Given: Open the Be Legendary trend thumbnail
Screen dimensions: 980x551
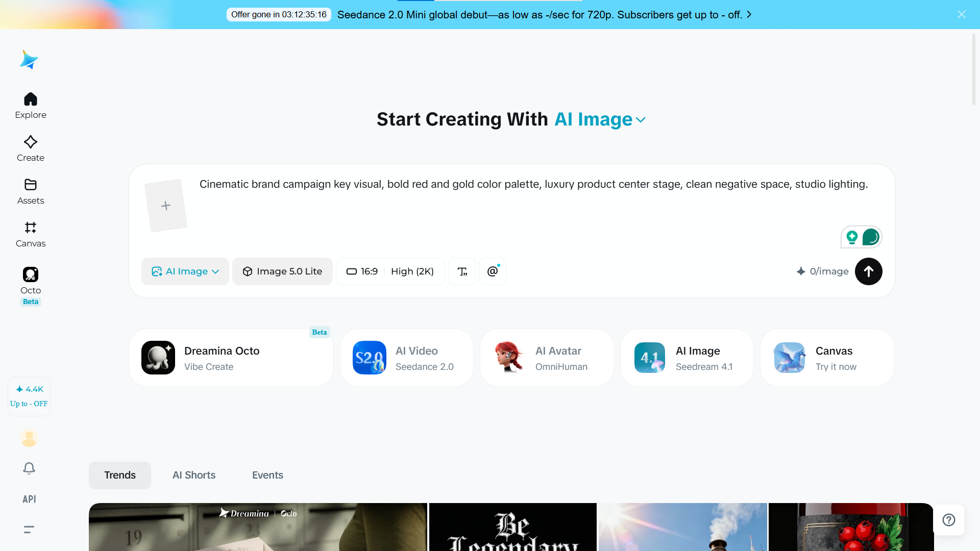Looking at the screenshot, I should point(513,527).
